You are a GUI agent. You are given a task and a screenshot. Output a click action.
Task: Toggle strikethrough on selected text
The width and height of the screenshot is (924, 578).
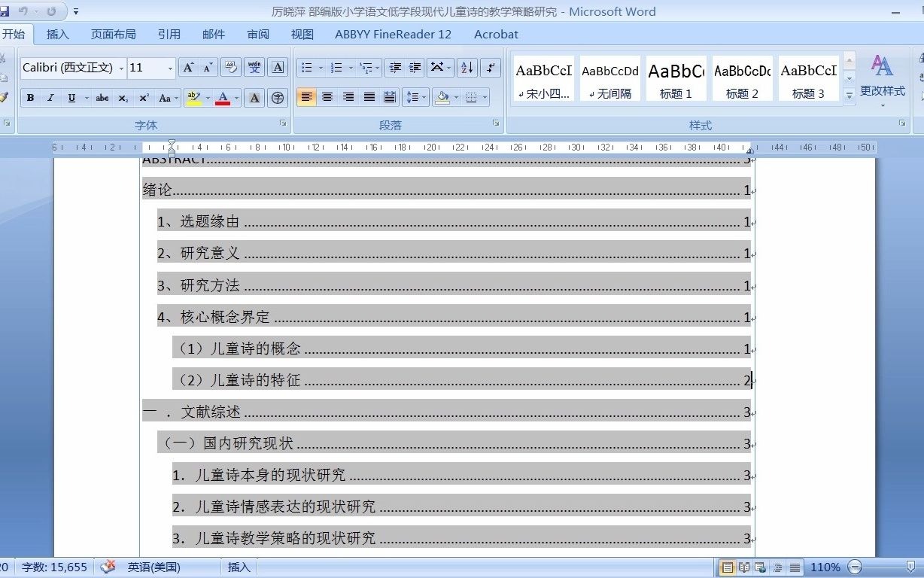pyautogui.click(x=102, y=97)
